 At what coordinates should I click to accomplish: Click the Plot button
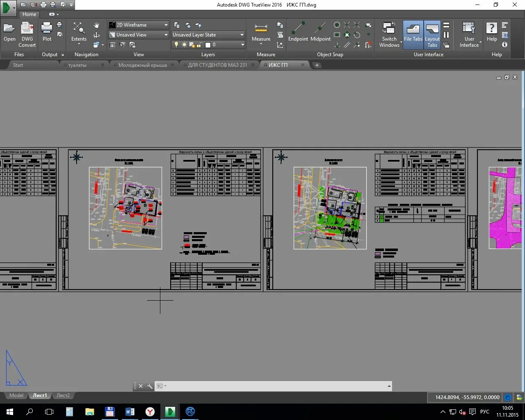click(47, 32)
